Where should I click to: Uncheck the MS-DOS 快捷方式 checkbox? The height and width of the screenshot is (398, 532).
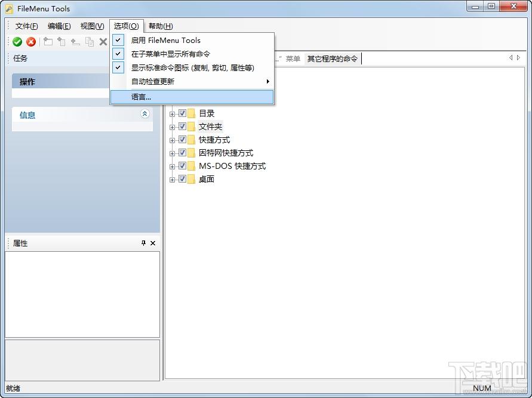pyautogui.click(x=182, y=165)
